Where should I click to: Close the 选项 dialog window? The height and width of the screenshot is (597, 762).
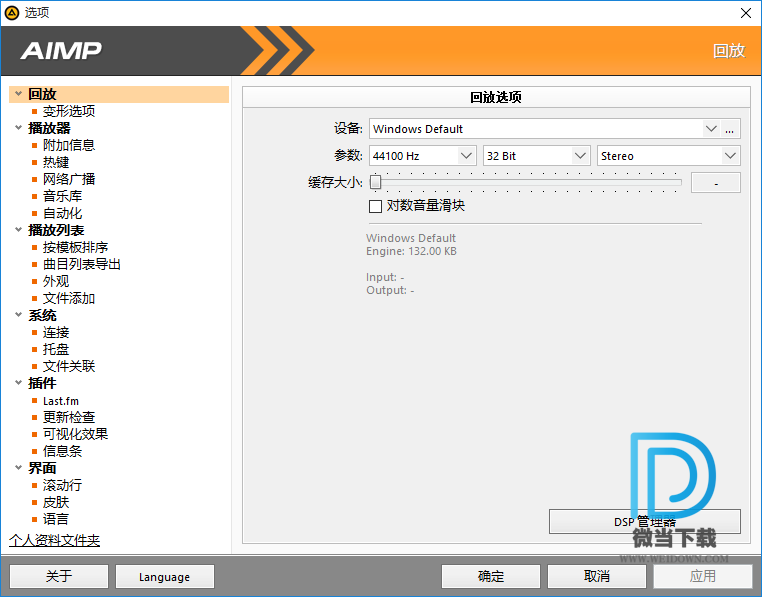746,13
